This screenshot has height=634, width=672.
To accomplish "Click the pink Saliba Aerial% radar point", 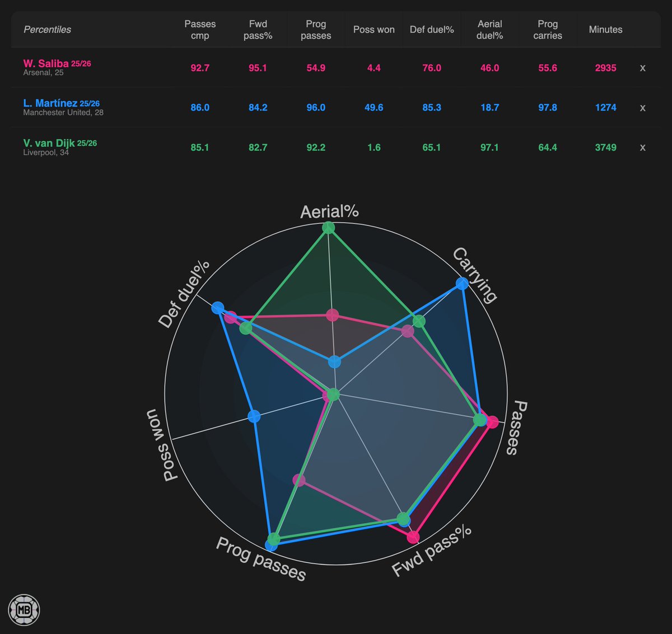I will point(333,315).
